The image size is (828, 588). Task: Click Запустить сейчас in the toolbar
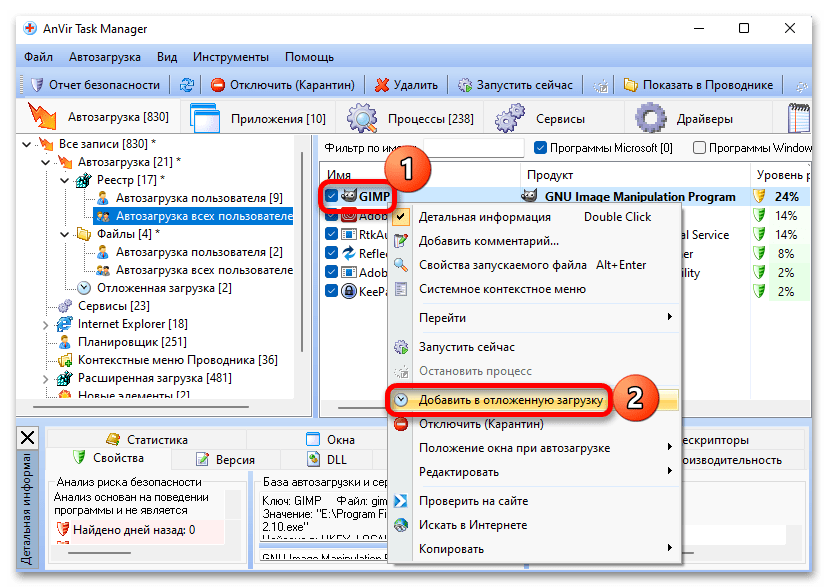pos(515,85)
